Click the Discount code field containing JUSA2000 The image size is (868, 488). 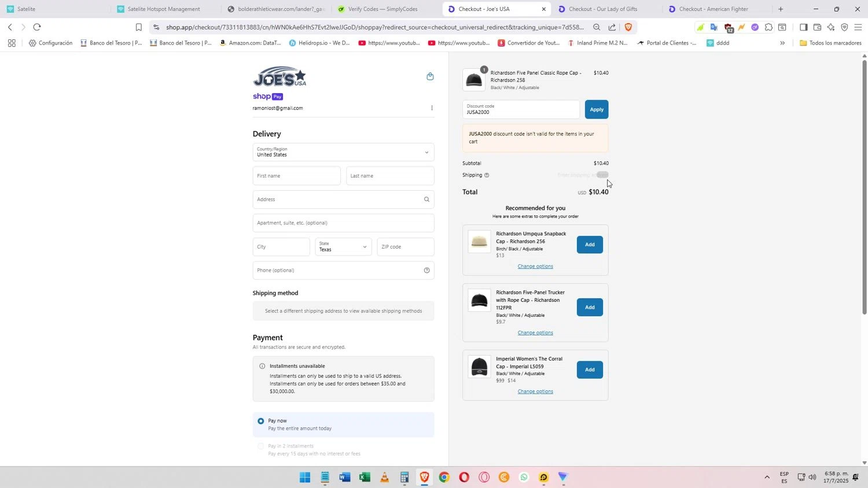[x=521, y=109]
